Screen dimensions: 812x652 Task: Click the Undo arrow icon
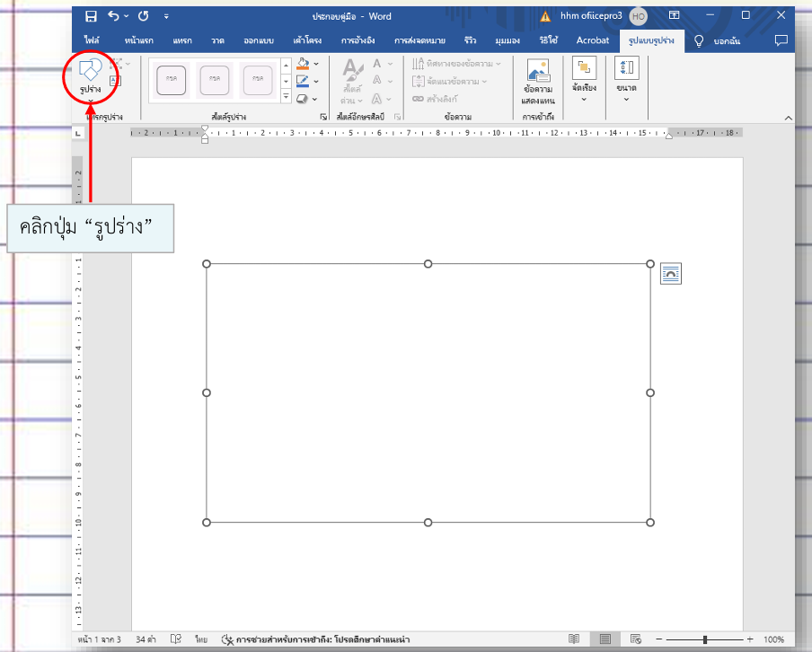coord(113,16)
